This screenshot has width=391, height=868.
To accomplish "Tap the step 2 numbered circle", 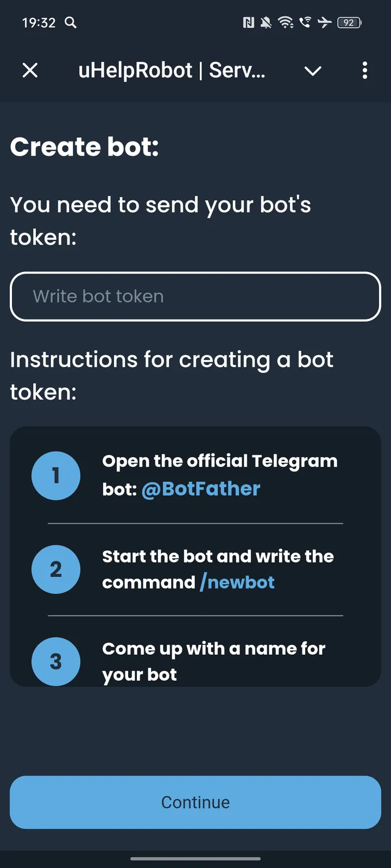I will (x=56, y=570).
